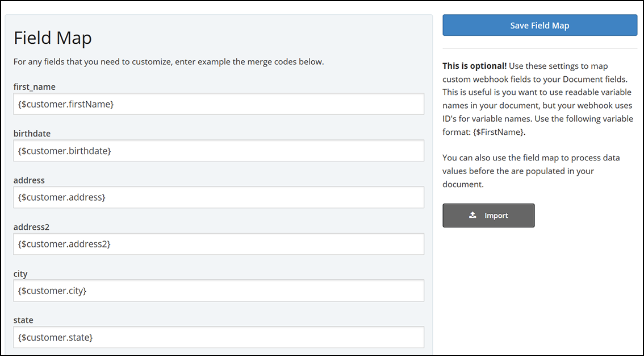Click the address2 merge code text box
This screenshot has width=644, height=356.
(x=219, y=244)
